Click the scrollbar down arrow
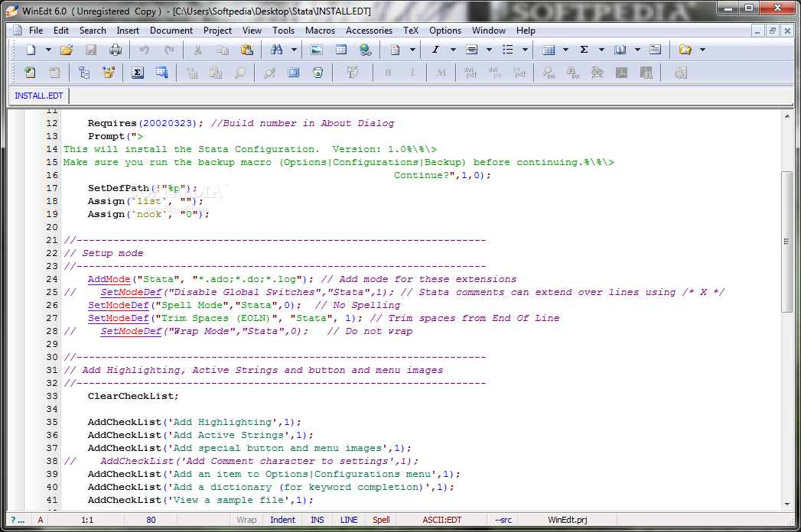 pos(786,504)
